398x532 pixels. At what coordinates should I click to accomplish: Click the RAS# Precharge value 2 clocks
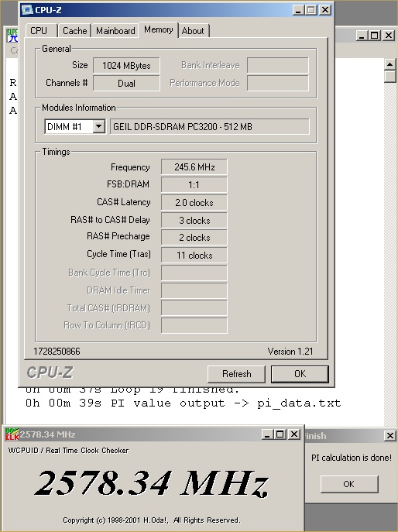click(x=194, y=238)
